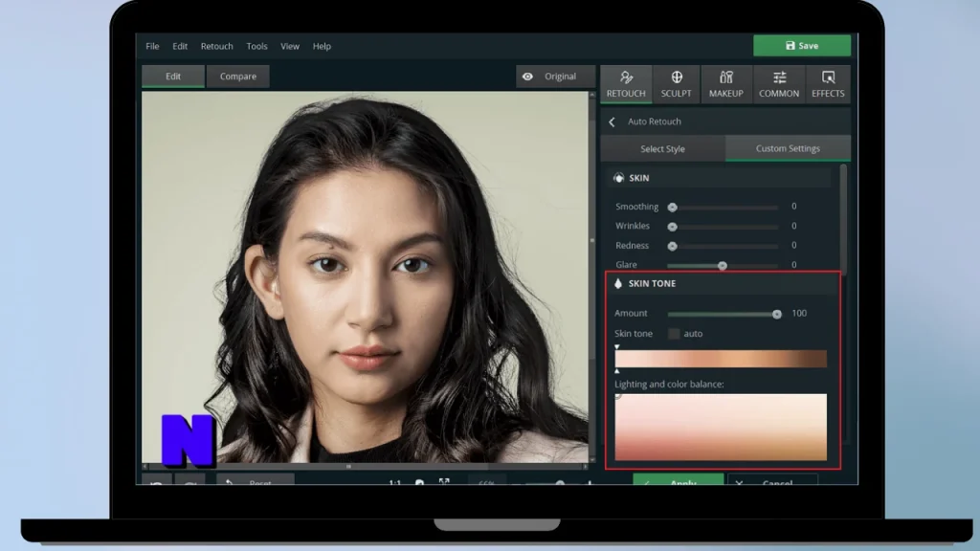Go back using the Auto Retouch arrow
Viewport: 980px width, 551px height.
coord(612,121)
